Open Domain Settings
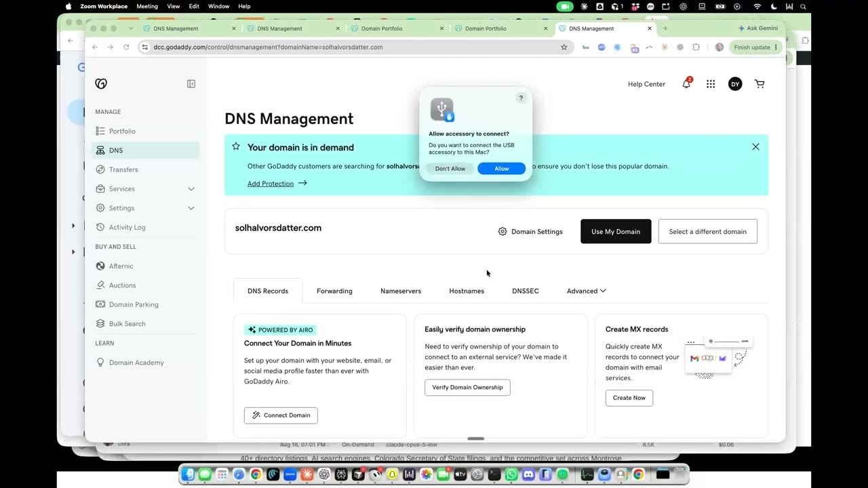The width and height of the screenshot is (868, 488). [530, 232]
